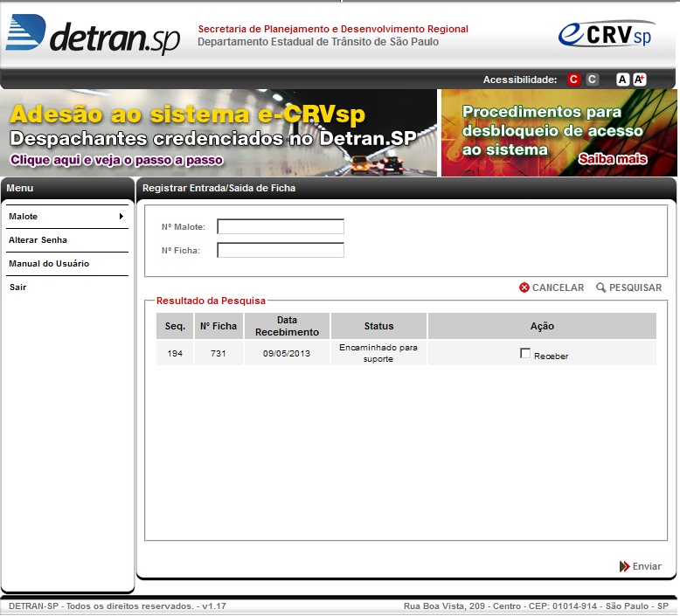Click the Departamento Estadual de Trânsito text

(318, 42)
